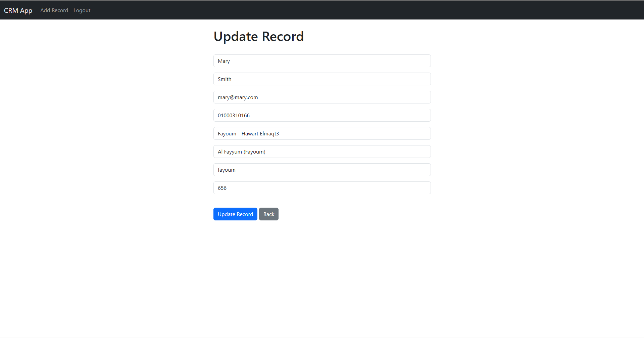Screen dimensions: 644x338
Task: Open the Add Record nav link
Action: click(54, 10)
